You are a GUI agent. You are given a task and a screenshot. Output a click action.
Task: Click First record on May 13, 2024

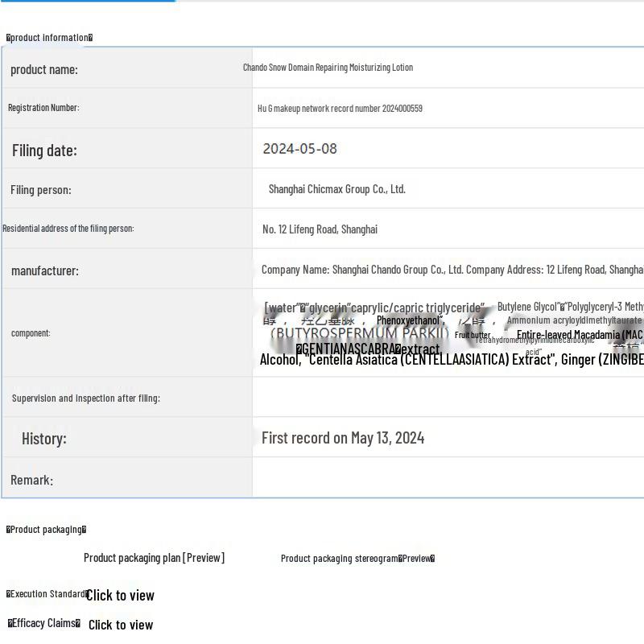click(x=343, y=438)
